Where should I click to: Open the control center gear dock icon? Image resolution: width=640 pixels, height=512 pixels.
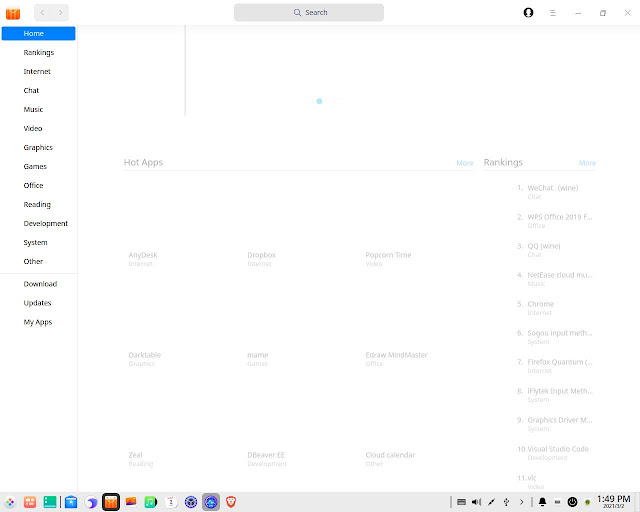click(x=191, y=502)
